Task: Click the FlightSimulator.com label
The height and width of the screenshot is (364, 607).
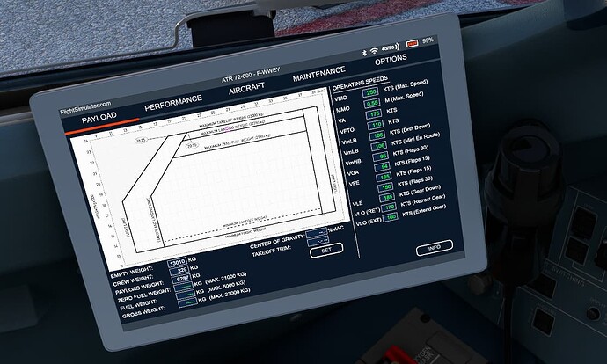Action: click(85, 108)
